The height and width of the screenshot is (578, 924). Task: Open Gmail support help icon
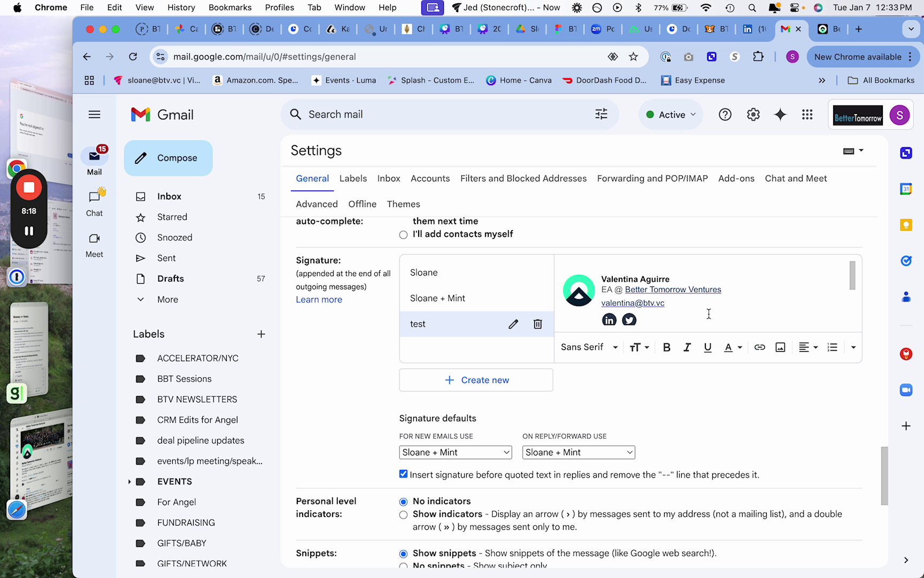click(x=725, y=115)
